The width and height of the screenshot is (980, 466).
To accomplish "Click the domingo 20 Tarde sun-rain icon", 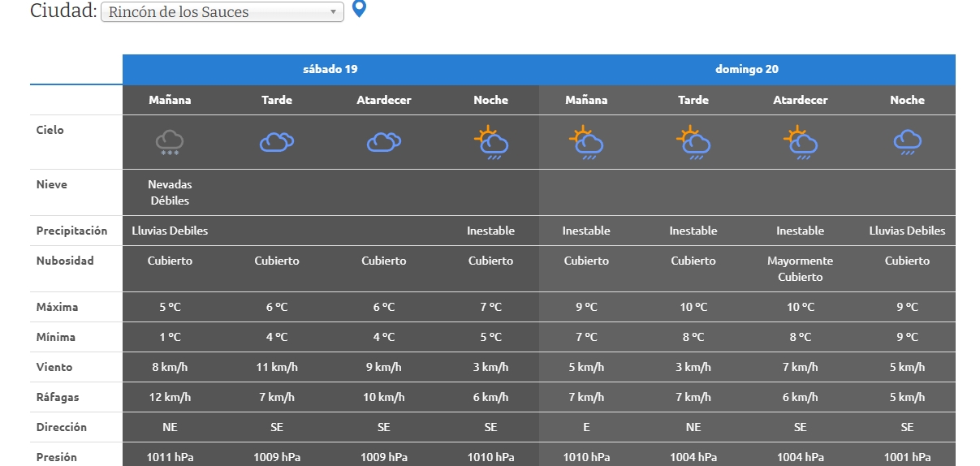I will click(x=693, y=142).
